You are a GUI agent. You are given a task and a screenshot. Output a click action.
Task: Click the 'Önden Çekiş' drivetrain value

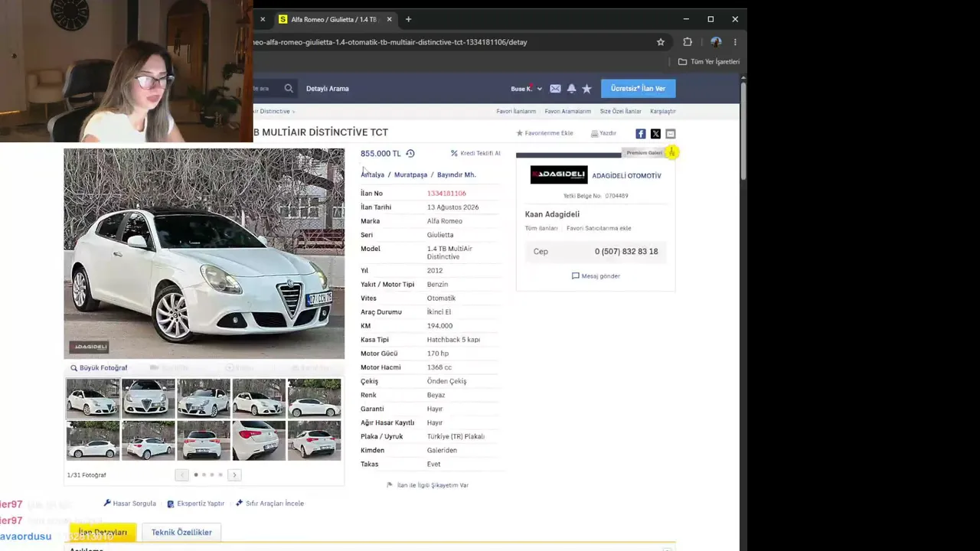[x=446, y=381]
